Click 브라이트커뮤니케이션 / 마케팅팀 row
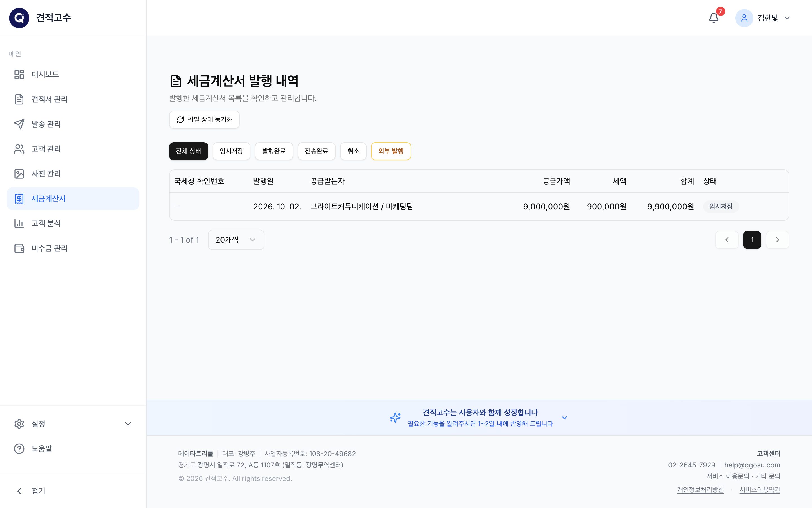The width and height of the screenshot is (812, 508). [x=479, y=207]
